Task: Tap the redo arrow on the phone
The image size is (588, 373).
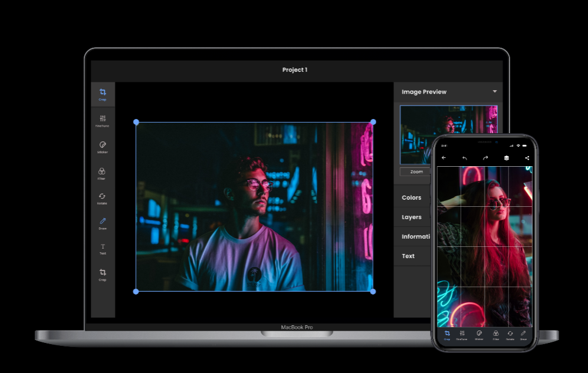Action: click(x=485, y=158)
